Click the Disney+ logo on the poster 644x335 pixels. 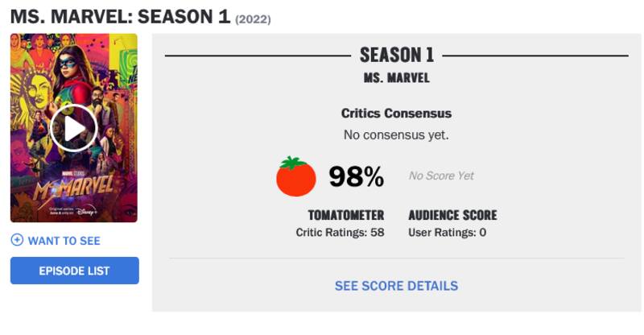pos(88,212)
